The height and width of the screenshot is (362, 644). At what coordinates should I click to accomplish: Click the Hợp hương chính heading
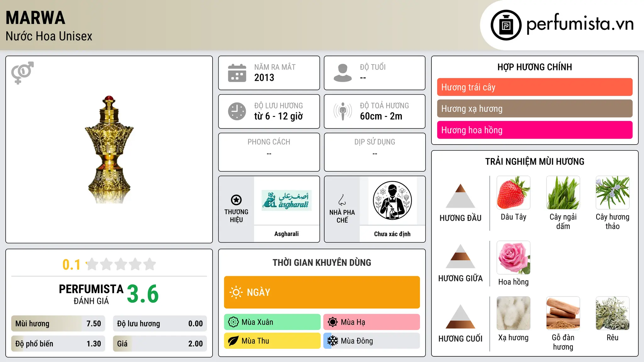click(x=535, y=67)
